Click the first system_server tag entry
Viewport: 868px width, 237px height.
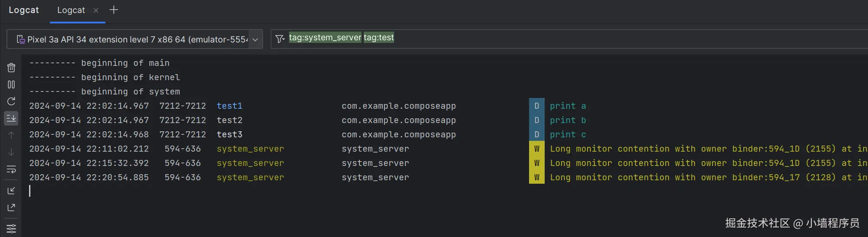coord(250,149)
